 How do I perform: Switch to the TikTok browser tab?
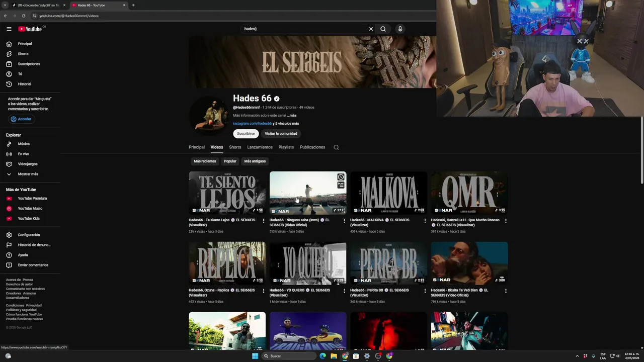[x=38, y=5]
